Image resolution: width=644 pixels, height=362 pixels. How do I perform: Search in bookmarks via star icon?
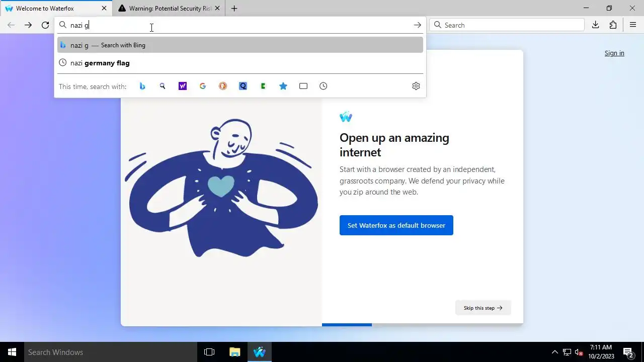tap(283, 86)
